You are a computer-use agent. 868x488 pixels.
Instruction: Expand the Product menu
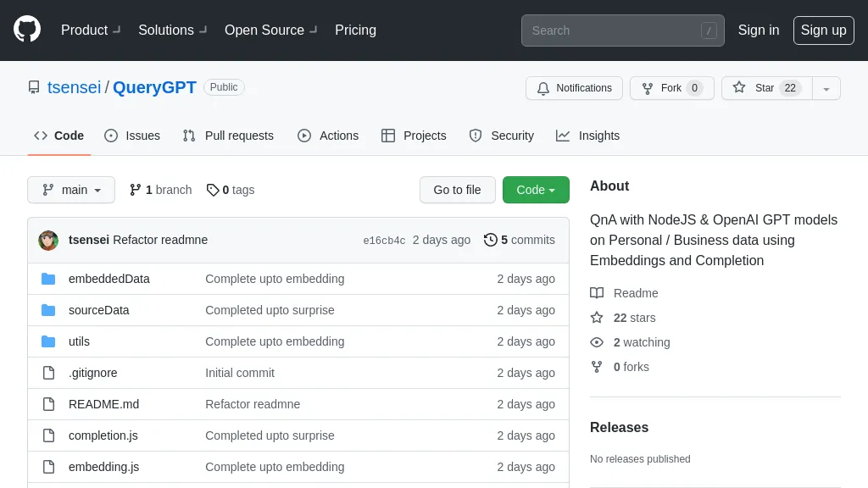click(x=90, y=30)
